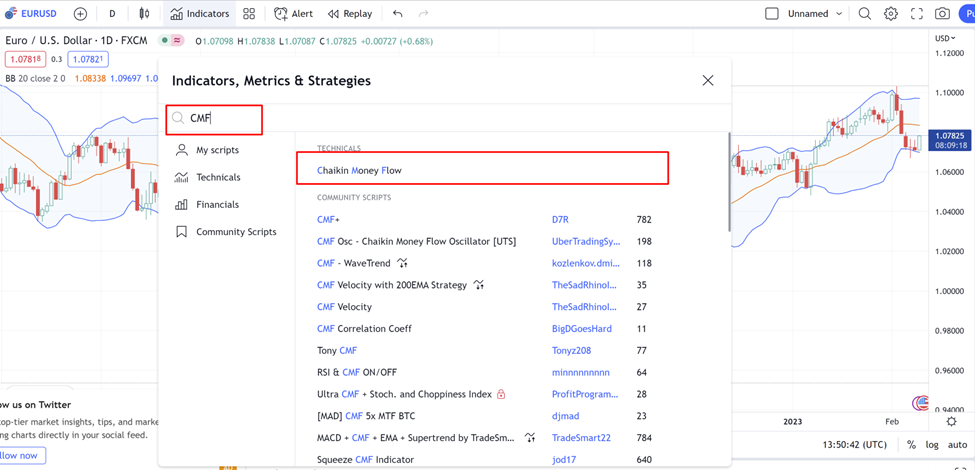Open the indicator templates grid icon
The image size is (975, 470).
click(249, 13)
